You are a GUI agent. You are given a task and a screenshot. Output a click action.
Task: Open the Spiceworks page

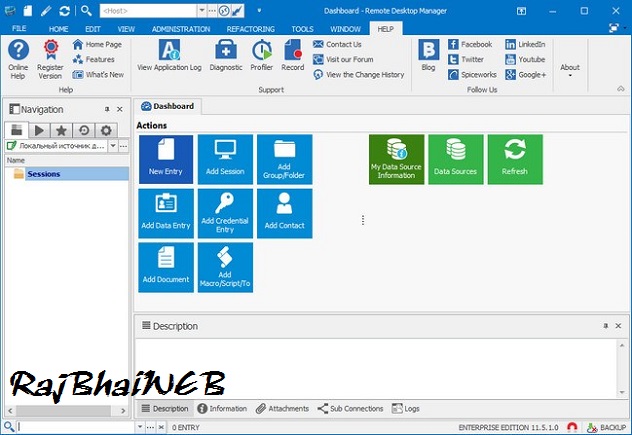point(472,75)
